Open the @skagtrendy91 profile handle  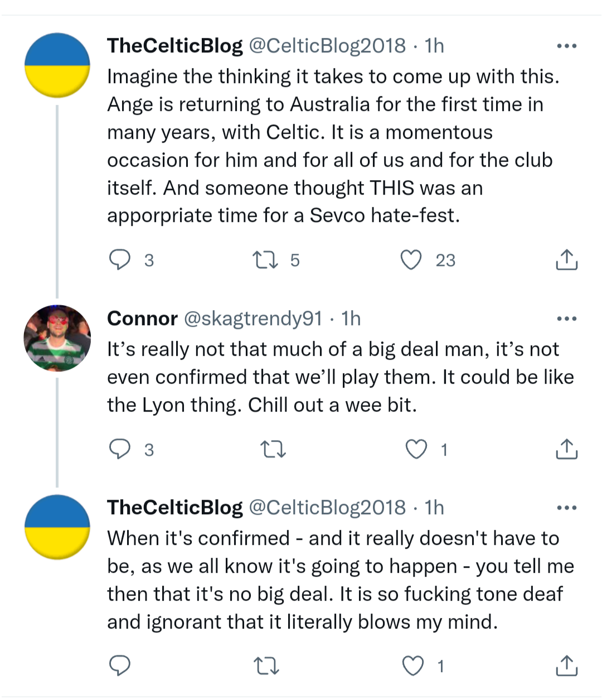(253, 318)
